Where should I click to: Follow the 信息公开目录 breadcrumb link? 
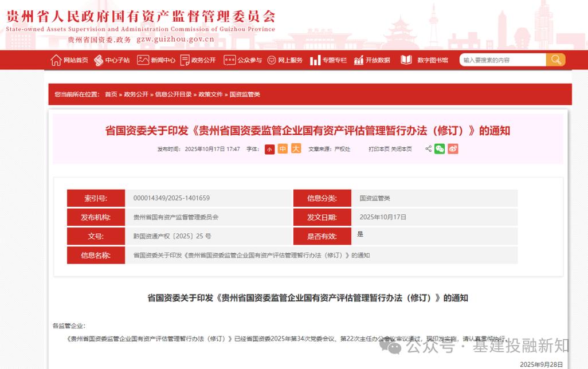174,94
